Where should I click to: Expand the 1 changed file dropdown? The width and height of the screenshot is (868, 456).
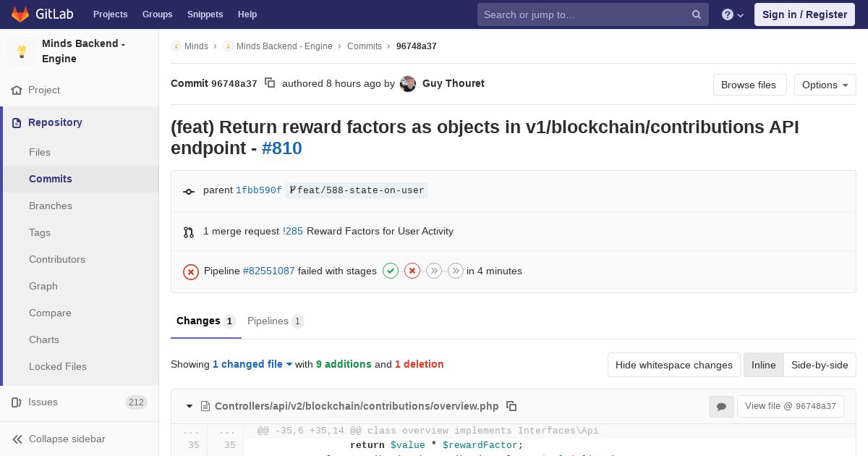click(x=252, y=364)
